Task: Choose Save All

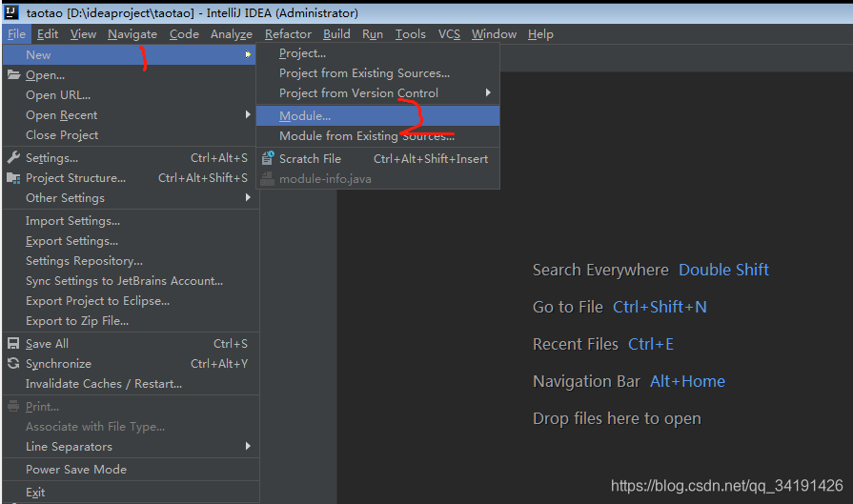Action: (129, 344)
